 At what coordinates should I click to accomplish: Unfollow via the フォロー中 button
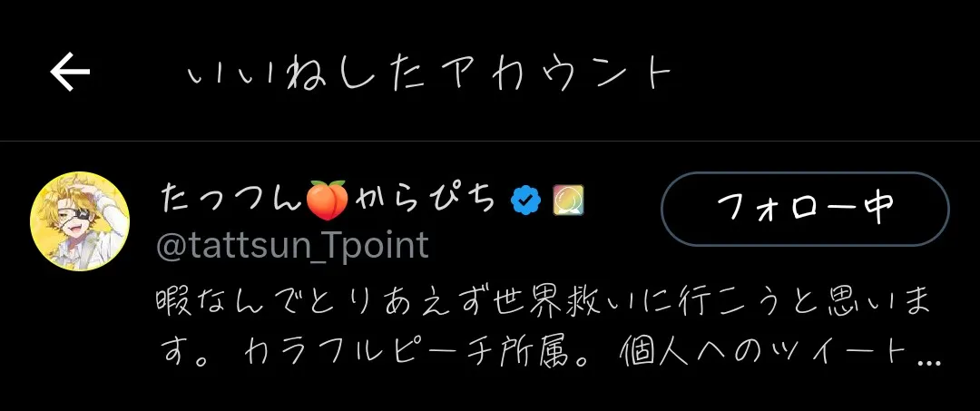pyautogui.click(x=805, y=210)
